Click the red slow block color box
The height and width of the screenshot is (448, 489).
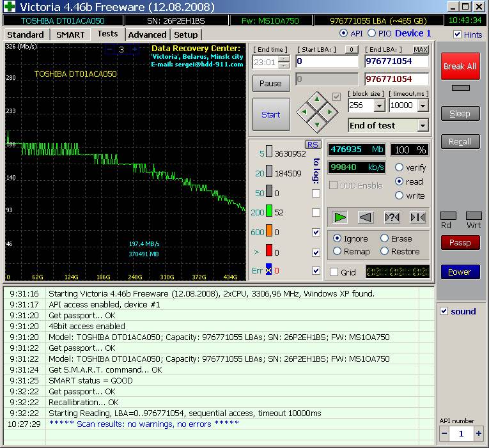click(269, 251)
